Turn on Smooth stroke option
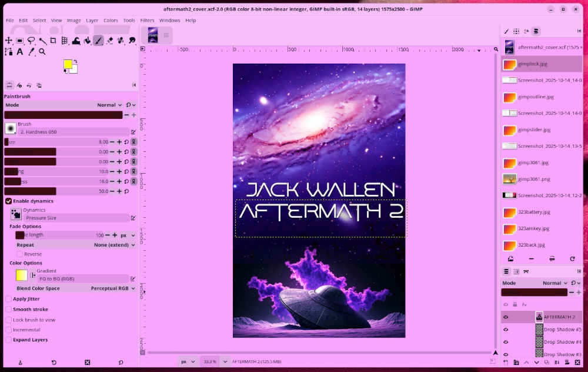The width and height of the screenshot is (588, 372). tap(9, 309)
